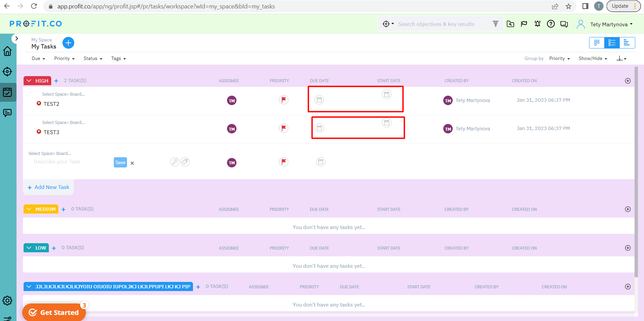
Task: Click Add New Task link
Action: (49, 187)
